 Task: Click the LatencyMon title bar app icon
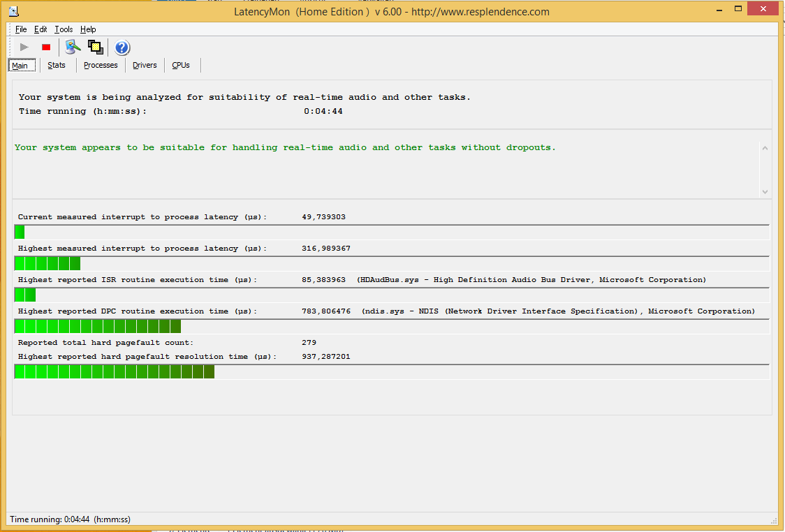[x=14, y=11]
